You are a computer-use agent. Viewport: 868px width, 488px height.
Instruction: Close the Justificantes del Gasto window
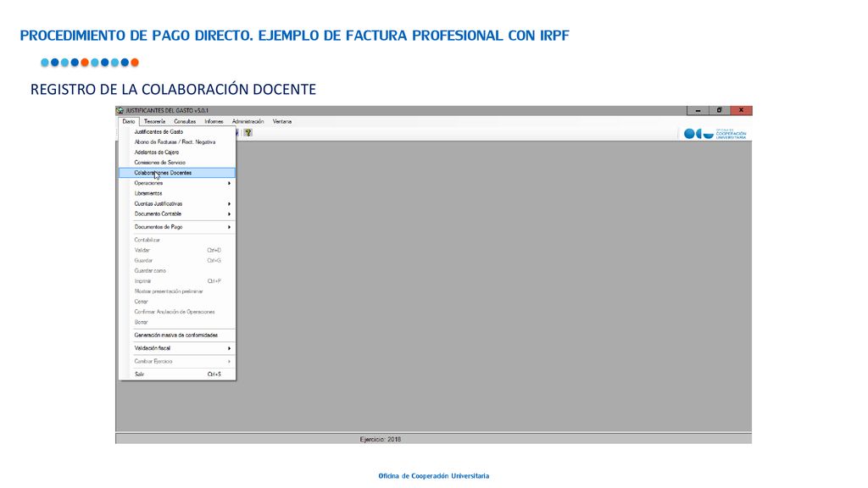[741, 110]
